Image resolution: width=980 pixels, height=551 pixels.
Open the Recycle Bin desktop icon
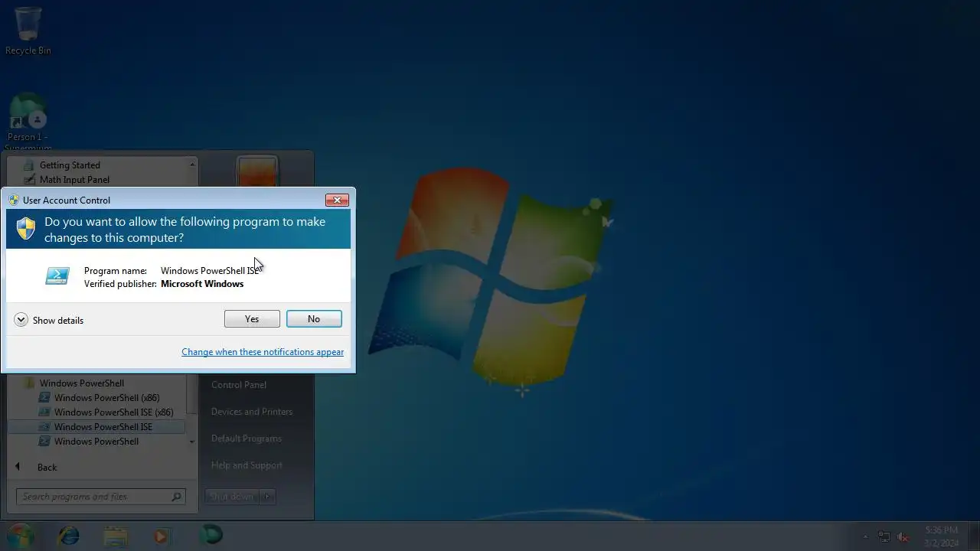click(28, 31)
